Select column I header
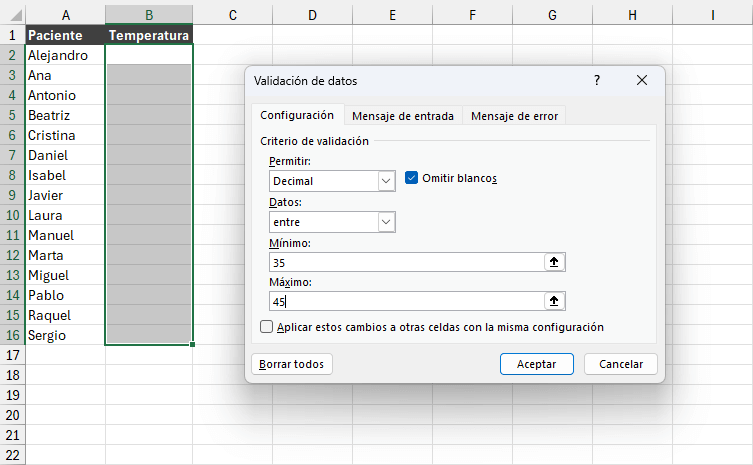Viewport: 753px width, 465px height. [x=713, y=15]
